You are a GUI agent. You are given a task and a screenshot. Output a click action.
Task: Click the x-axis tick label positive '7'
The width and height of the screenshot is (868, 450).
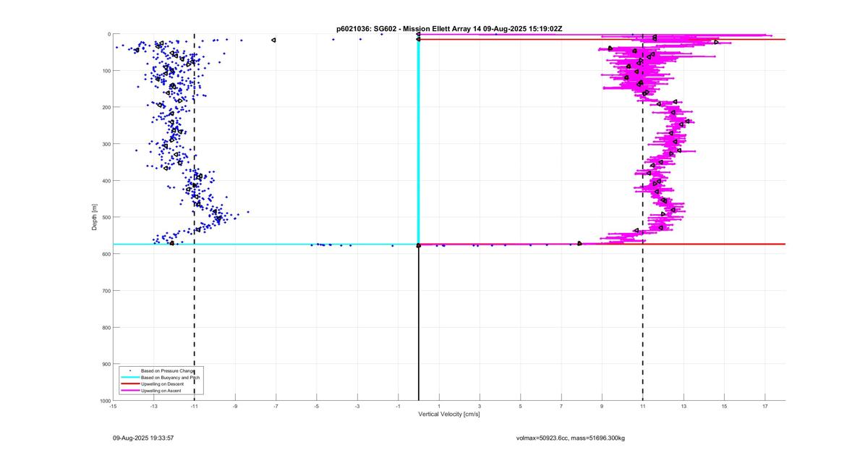(561, 407)
